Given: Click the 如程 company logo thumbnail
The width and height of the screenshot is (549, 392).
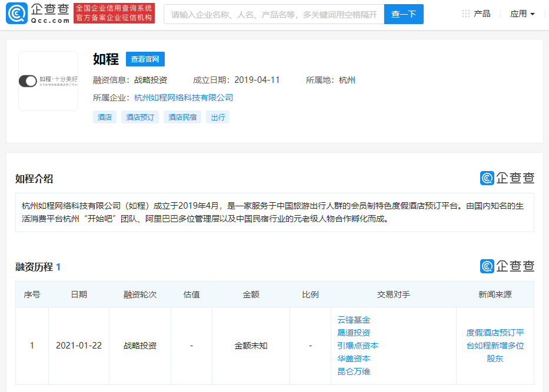Looking at the screenshot, I should (x=48, y=81).
